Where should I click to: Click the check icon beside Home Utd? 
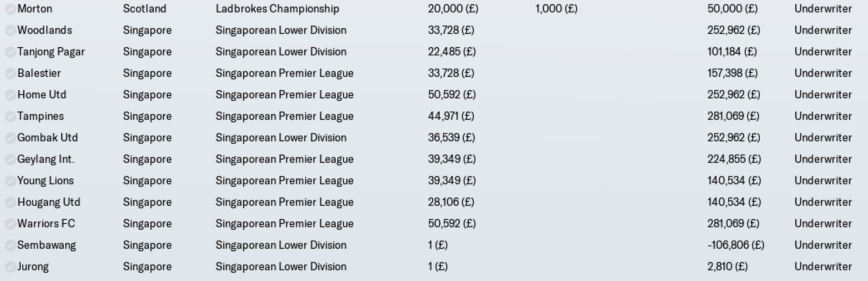10,95
